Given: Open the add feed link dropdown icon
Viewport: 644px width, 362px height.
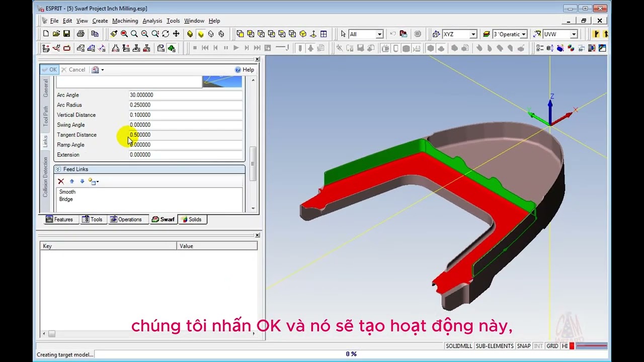Looking at the screenshot, I should click(x=94, y=181).
